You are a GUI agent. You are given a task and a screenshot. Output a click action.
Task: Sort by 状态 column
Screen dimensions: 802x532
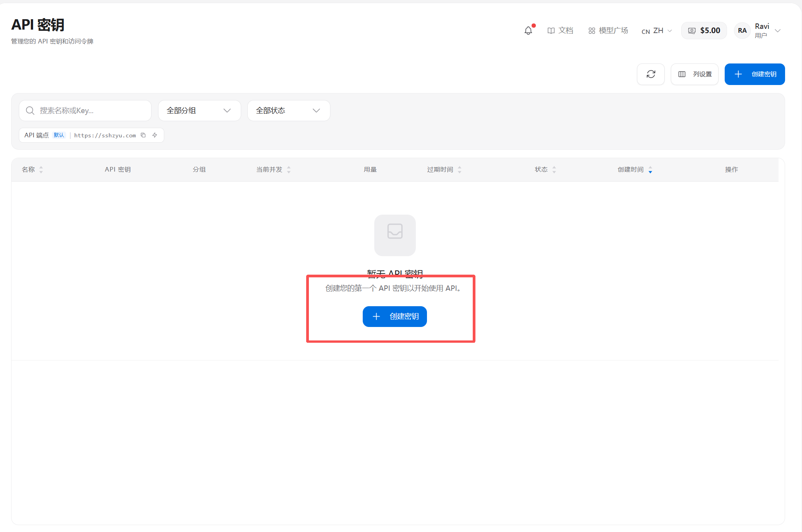(545, 170)
